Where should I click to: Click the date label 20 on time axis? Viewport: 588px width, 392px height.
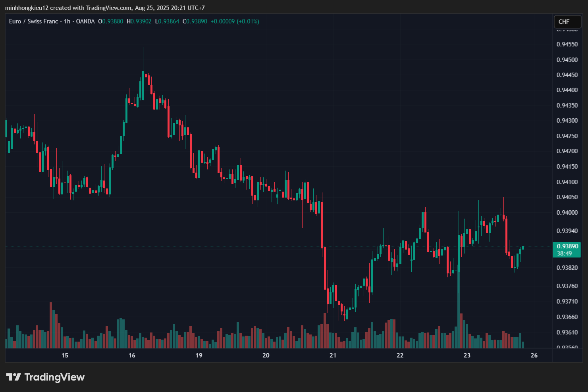click(266, 355)
